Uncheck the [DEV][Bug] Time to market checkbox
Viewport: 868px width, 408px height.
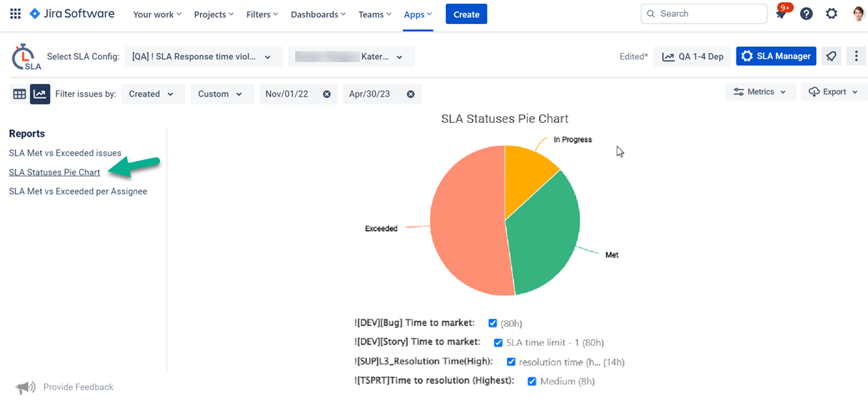[x=492, y=323]
